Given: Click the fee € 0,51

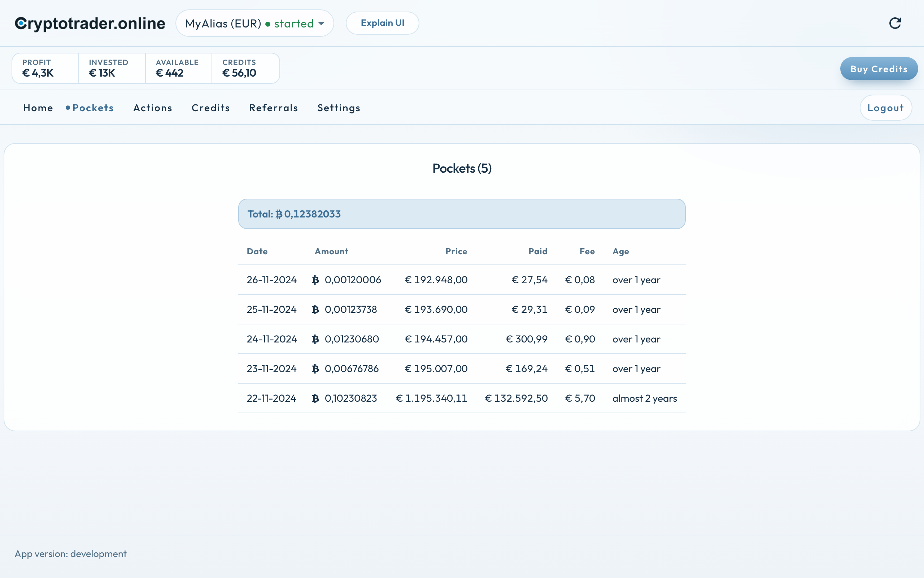Looking at the screenshot, I should 580,368.
